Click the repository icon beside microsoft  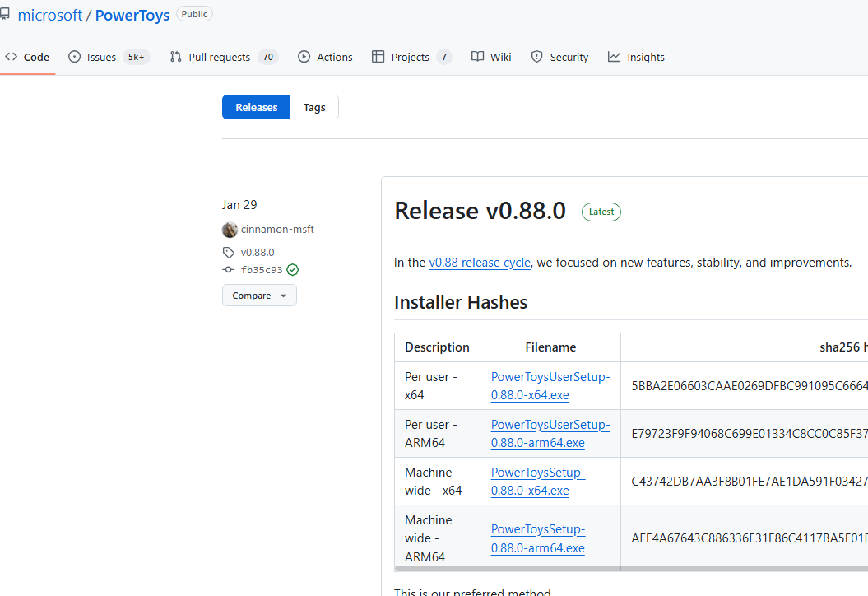coord(4,14)
